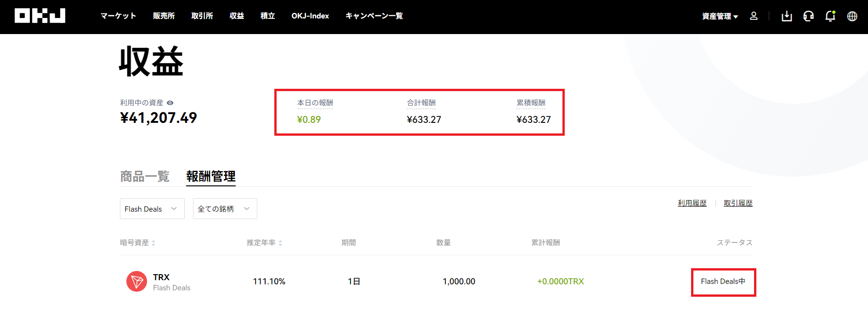Click the ¥41,207.49 asset value

(x=159, y=118)
